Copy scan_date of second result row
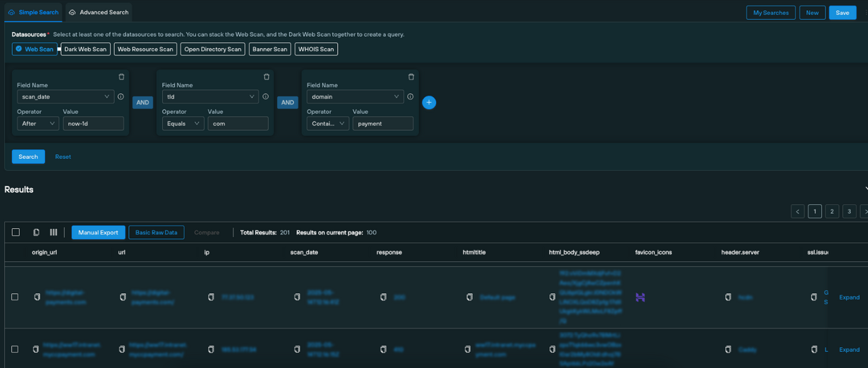 click(298, 349)
